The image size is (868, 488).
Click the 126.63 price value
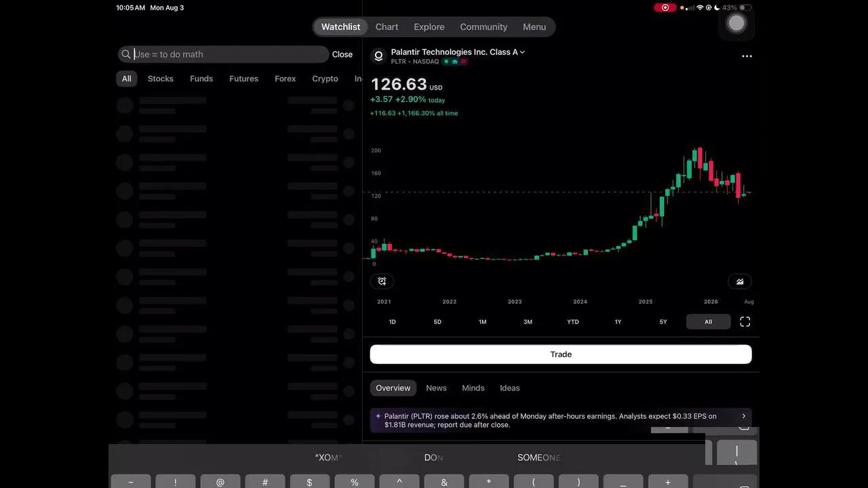399,84
